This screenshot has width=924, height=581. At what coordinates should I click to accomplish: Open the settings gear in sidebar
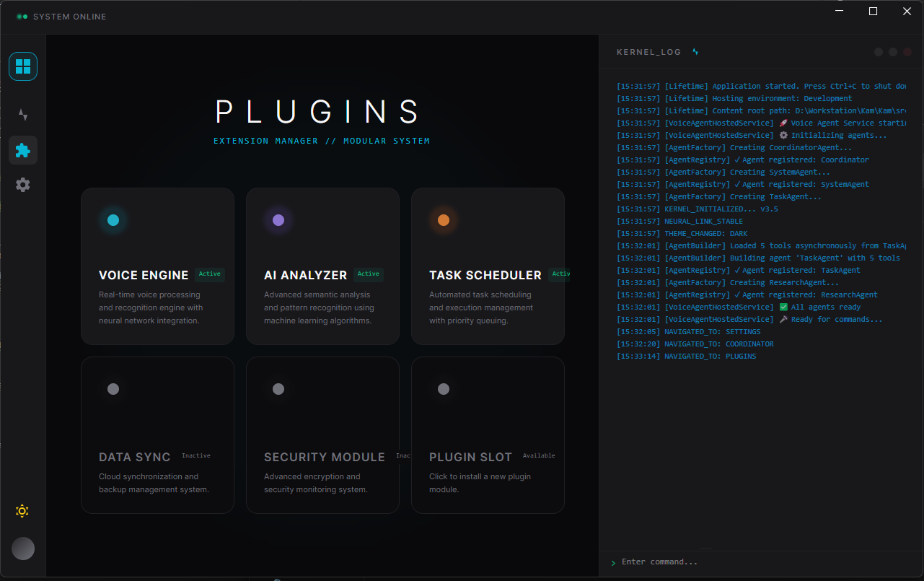point(23,185)
